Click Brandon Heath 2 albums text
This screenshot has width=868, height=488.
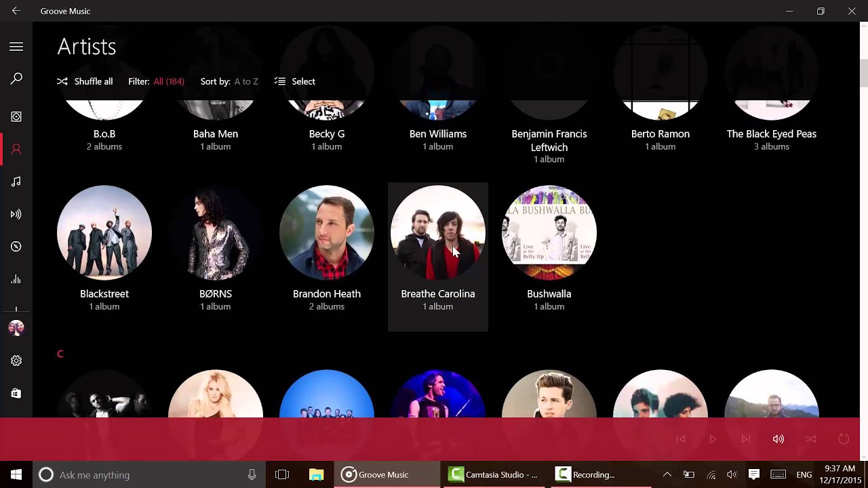(x=327, y=306)
